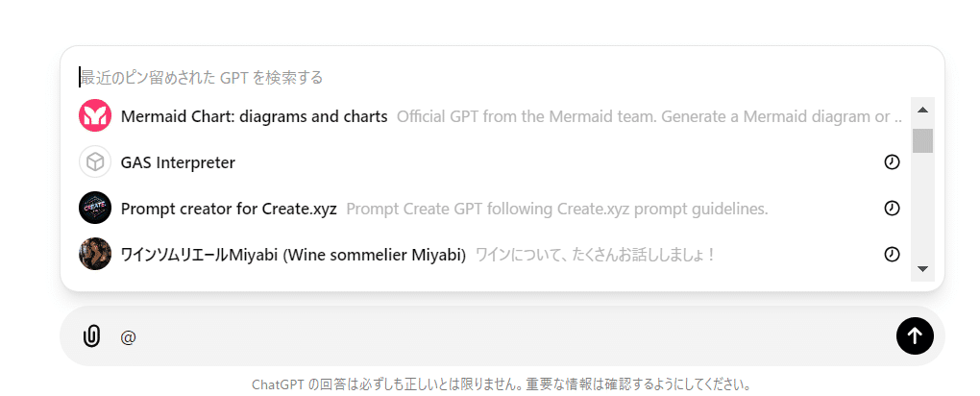The image size is (980, 396).
Task: Click the clock icon beside GAS Interpreter
Action: pos(892,162)
